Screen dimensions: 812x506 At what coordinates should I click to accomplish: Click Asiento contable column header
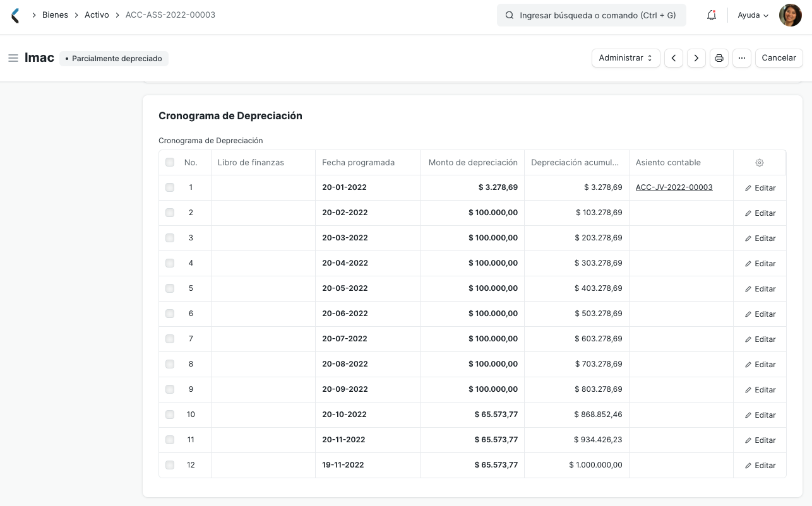[668, 162]
